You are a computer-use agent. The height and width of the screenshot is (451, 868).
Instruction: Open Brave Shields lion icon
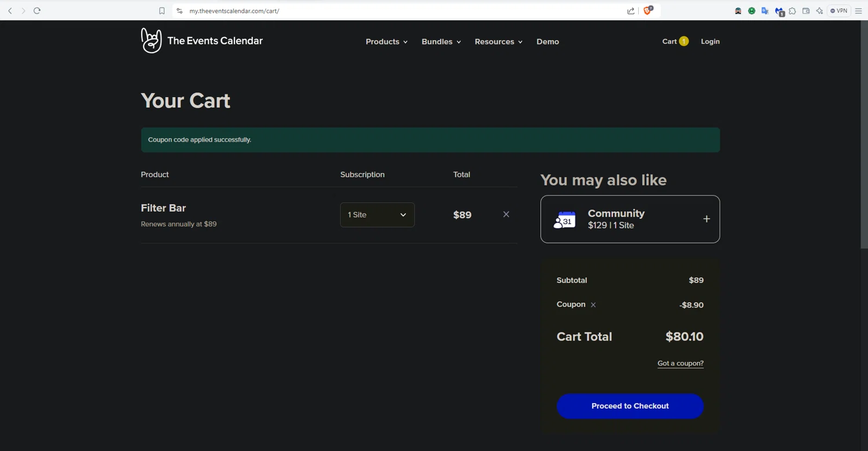(x=648, y=10)
